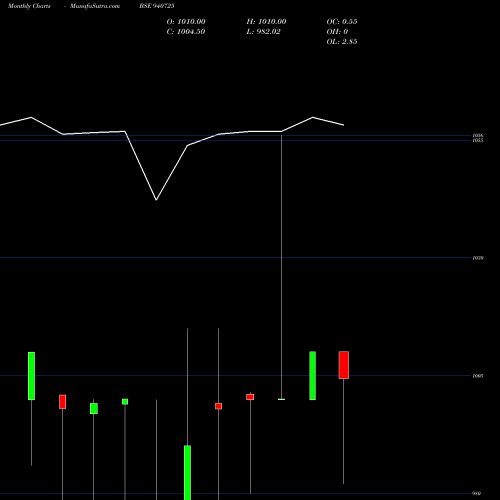
Task: Select the open value 'O: 1010.00'
Action: click(186, 22)
